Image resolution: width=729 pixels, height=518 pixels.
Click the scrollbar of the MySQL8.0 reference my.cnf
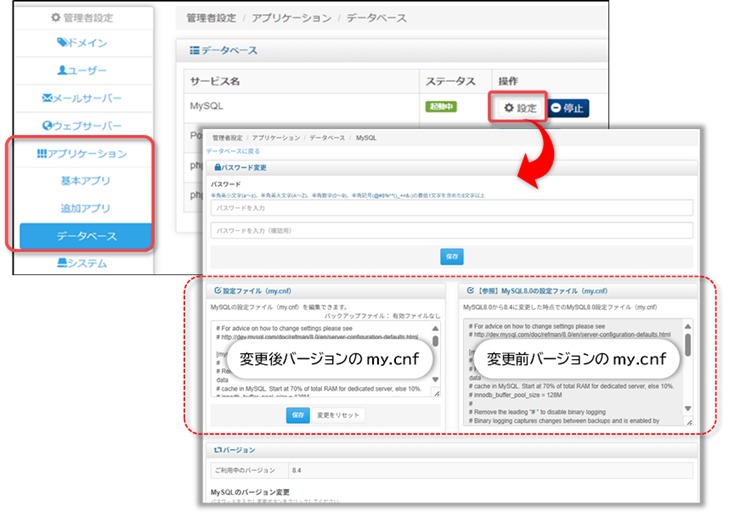tap(687, 345)
